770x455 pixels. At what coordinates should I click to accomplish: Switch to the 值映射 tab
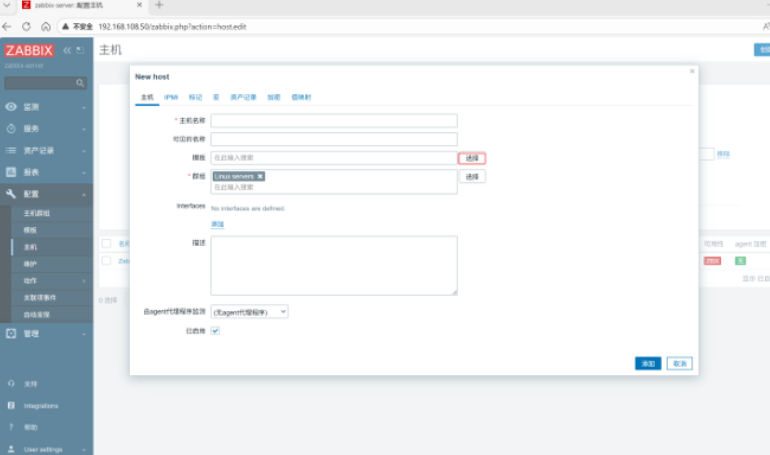point(302,97)
